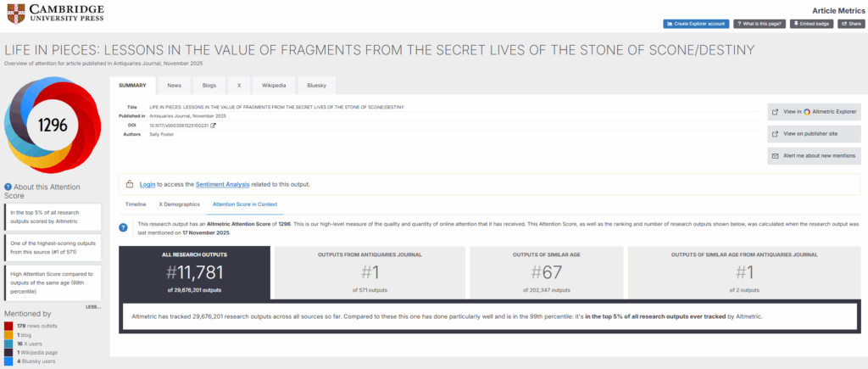
Task: Collapse the attention score list with LESS
Action: (x=95, y=306)
